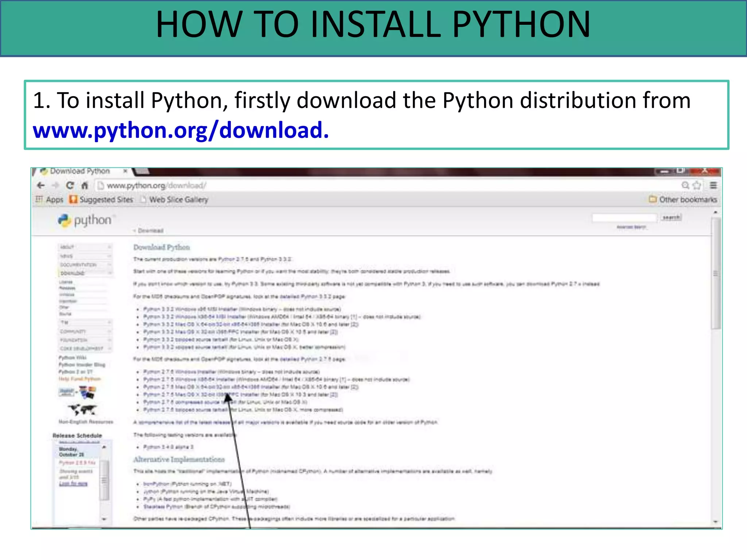Select the Download Python browser tab

coord(80,171)
